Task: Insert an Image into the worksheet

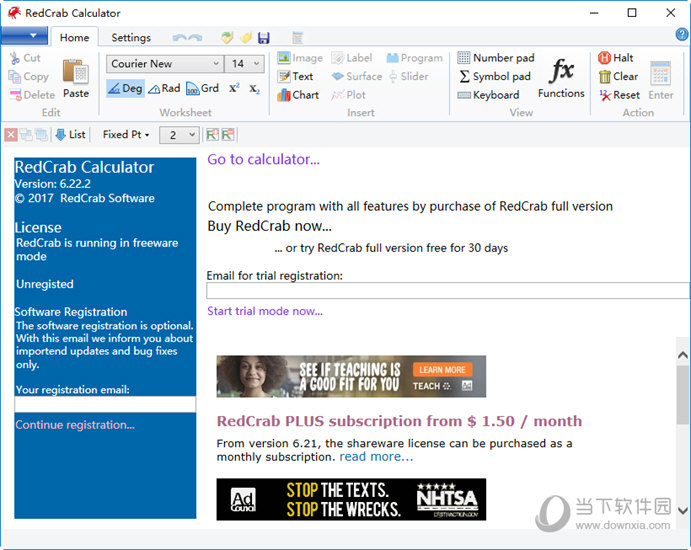Action: click(300, 58)
